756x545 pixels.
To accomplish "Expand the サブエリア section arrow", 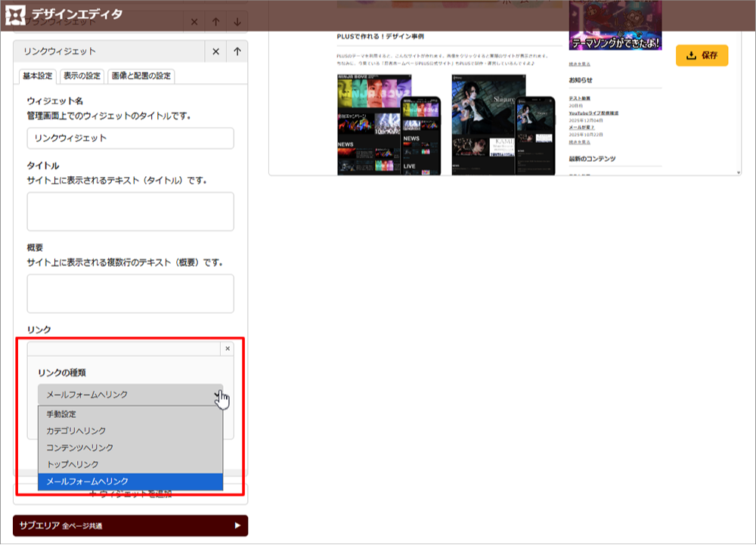I will click(x=237, y=525).
